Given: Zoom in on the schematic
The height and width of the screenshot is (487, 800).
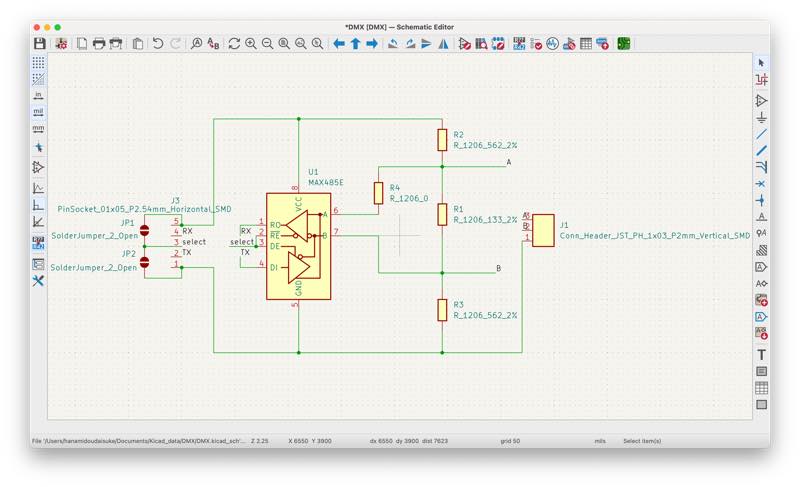Looking at the screenshot, I should pos(251,43).
